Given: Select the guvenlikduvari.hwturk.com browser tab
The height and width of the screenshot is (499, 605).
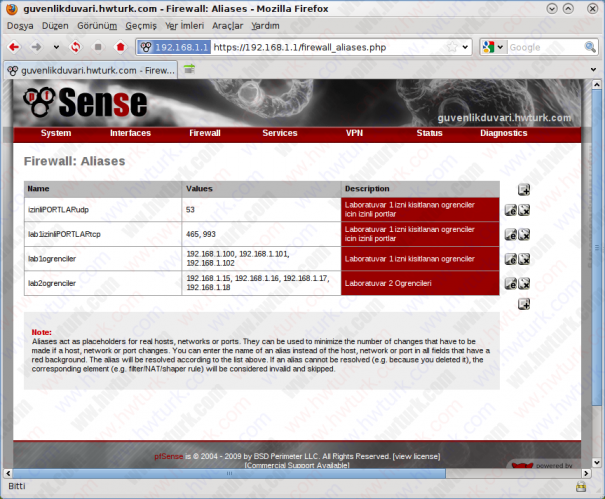Looking at the screenshot, I should pyautogui.click(x=91, y=70).
